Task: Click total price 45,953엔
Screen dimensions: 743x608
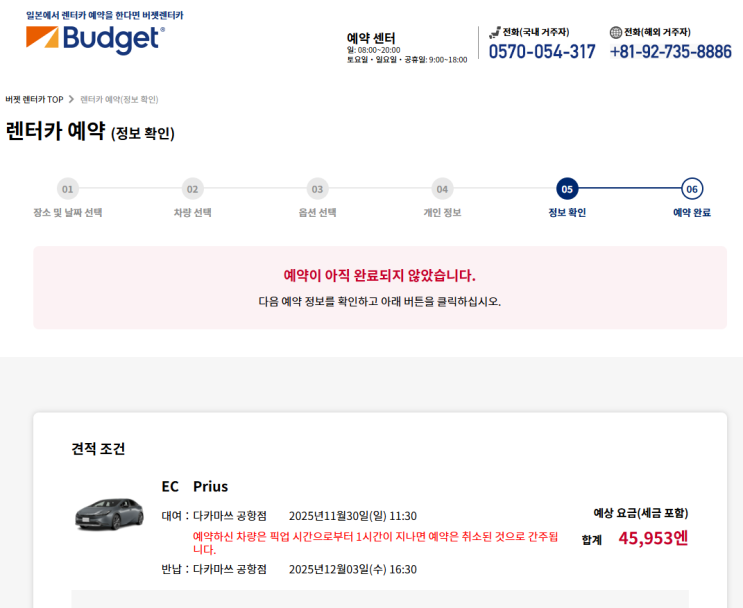Action: coord(653,538)
